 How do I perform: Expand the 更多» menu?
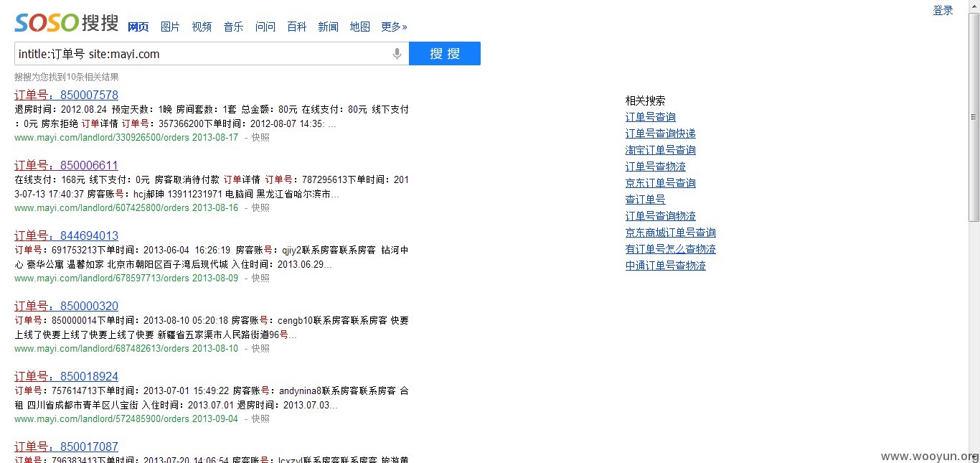pyautogui.click(x=394, y=27)
